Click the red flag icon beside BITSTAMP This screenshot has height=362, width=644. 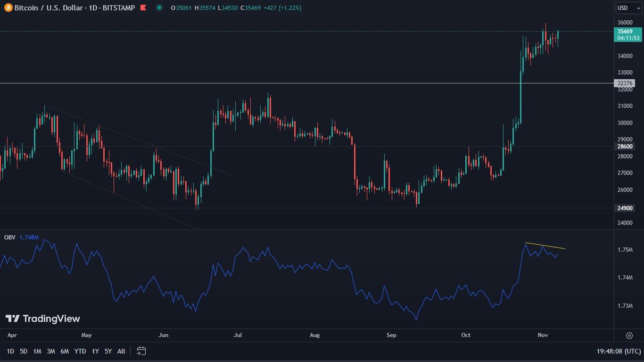(x=143, y=8)
